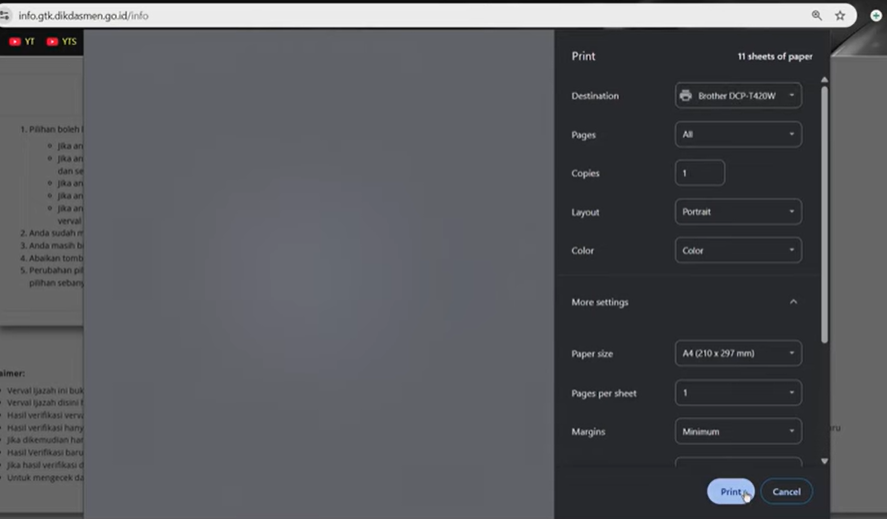Click the Copies number field
Screen dimensions: 887x519
699,173
